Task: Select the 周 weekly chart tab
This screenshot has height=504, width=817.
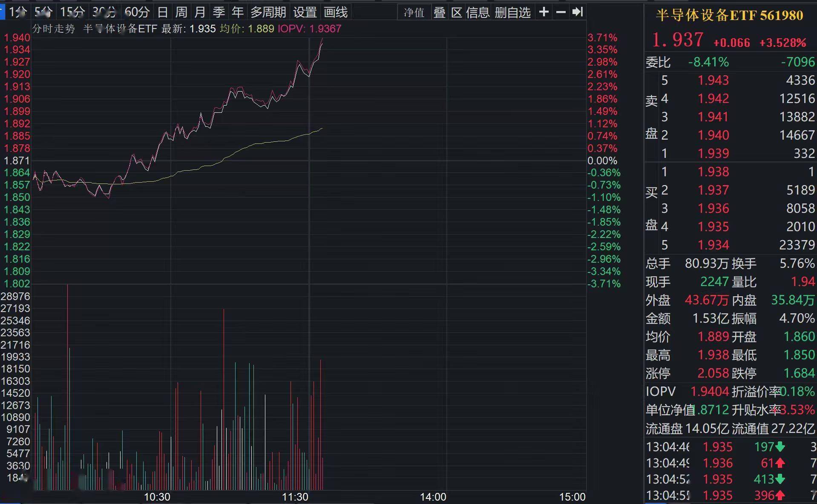Action: point(181,12)
